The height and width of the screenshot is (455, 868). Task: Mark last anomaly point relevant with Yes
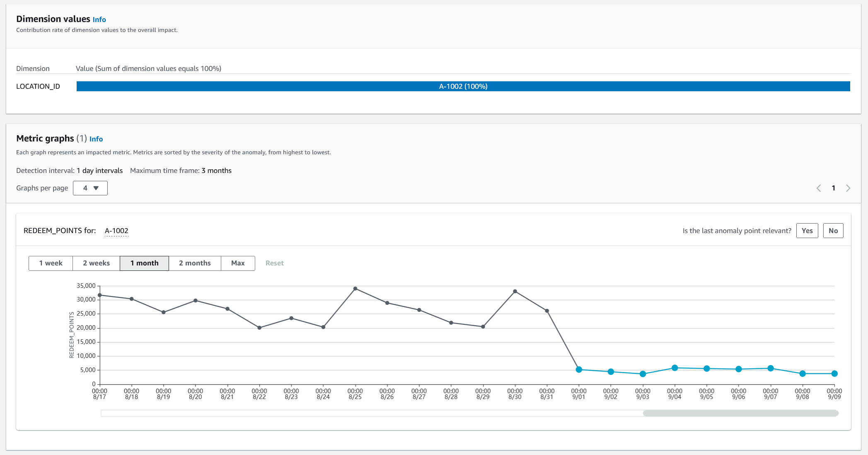[x=807, y=231]
